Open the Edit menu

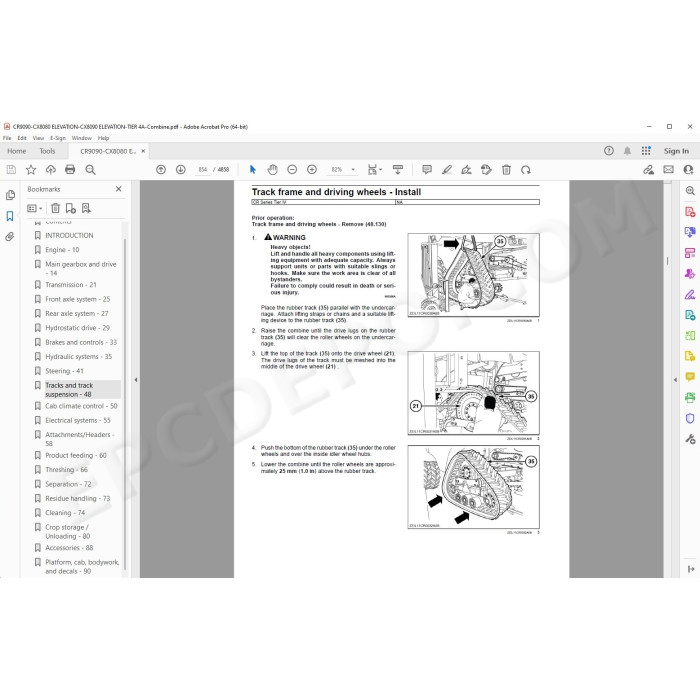[x=22, y=138]
